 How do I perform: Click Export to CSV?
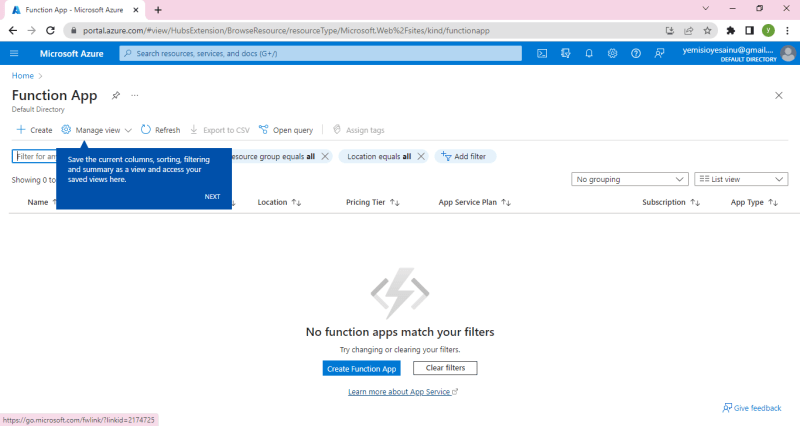pos(220,130)
